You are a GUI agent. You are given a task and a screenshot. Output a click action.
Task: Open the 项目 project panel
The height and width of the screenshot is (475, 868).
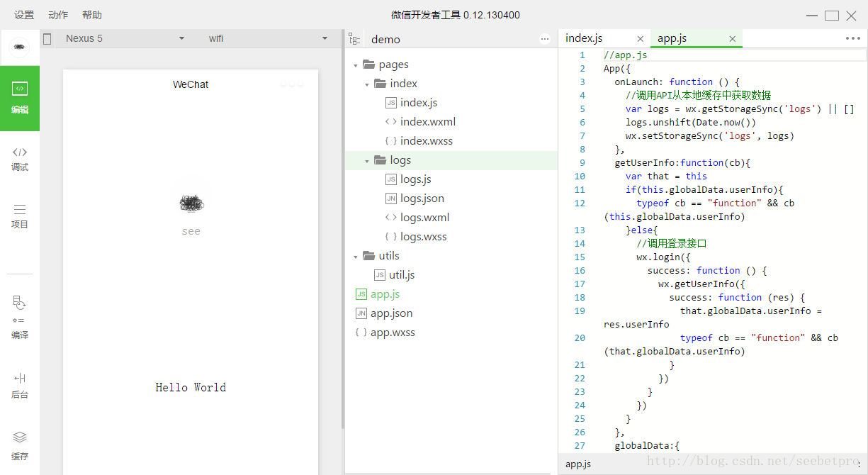pos(20,216)
